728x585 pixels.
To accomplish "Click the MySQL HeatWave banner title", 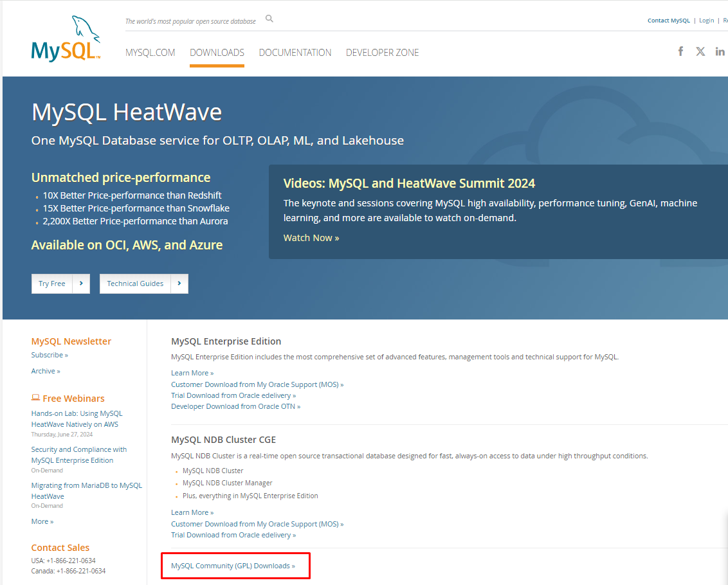I will pos(127,113).
